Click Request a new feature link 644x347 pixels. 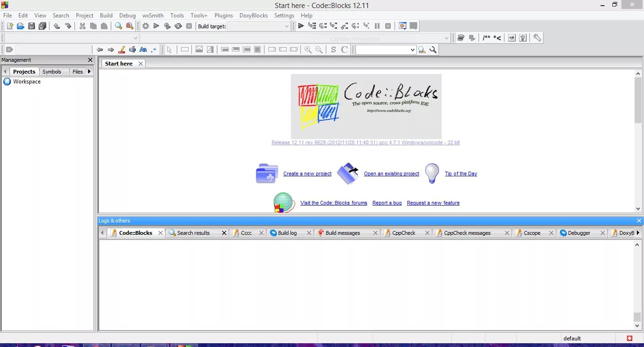click(x=433, y=203)
